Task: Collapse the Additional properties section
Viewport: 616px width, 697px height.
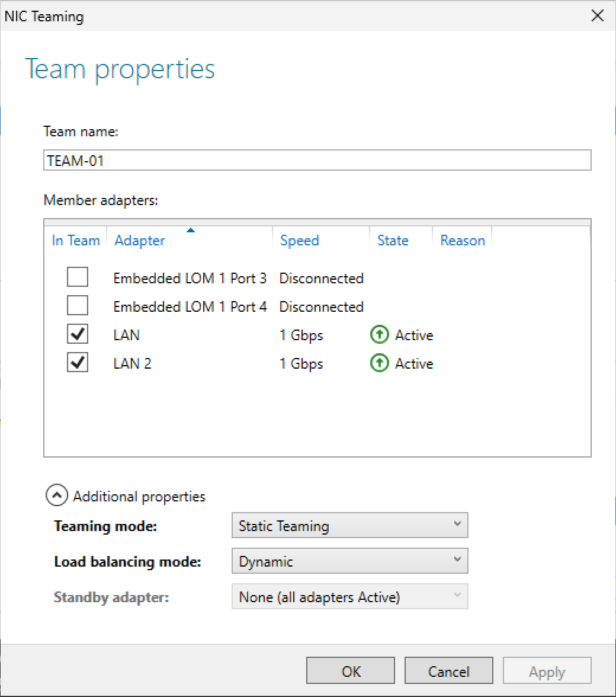Action: point(56,496)
